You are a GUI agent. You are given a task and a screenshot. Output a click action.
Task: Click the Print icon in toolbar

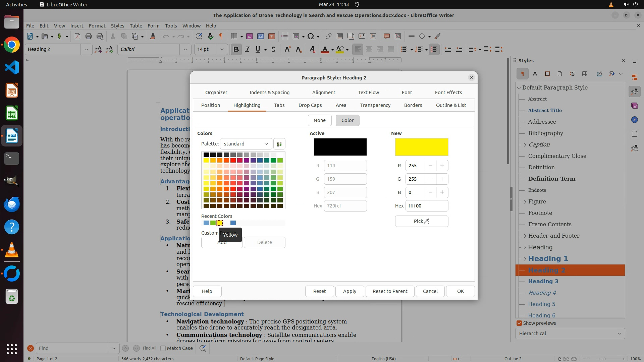tap(89, 36)
